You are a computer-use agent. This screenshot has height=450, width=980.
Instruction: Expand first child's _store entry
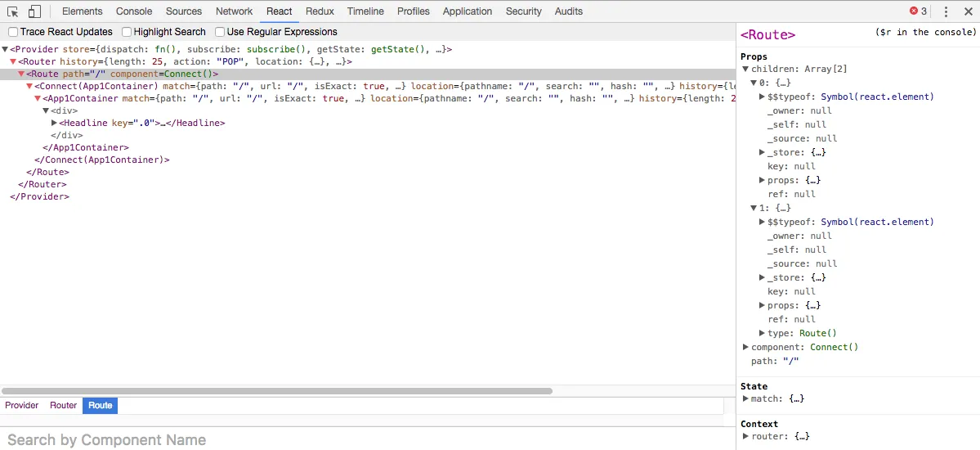[x=762, y=153]
